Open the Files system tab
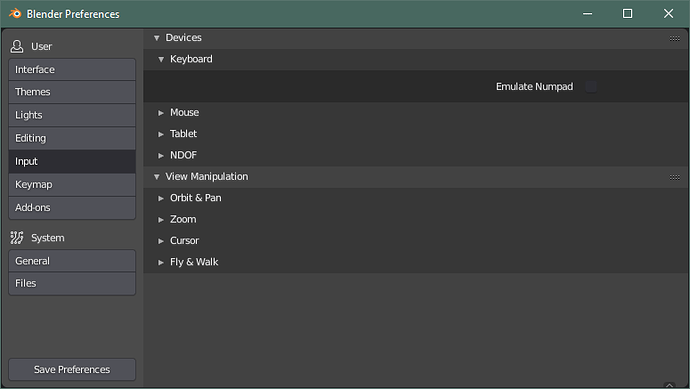This screenshot has width=690, height=389. [72, 283]
